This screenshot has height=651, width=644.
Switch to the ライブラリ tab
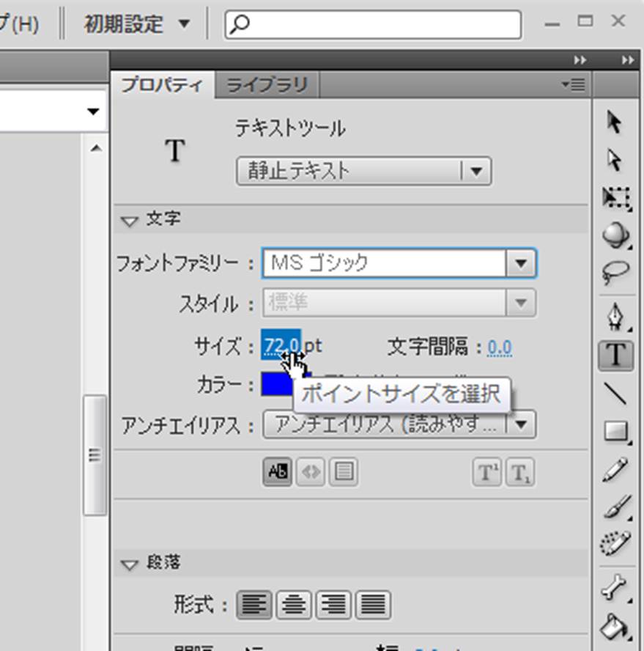coord(267,85)
